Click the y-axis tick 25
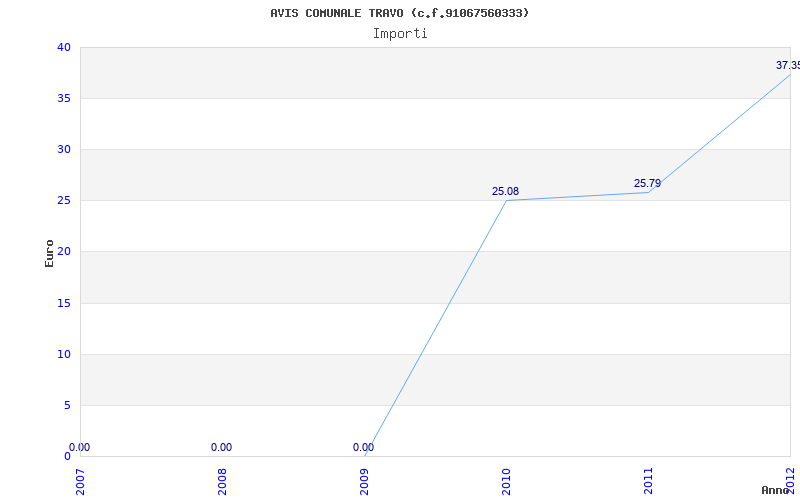The image size is (800, 500). [64, 201]
